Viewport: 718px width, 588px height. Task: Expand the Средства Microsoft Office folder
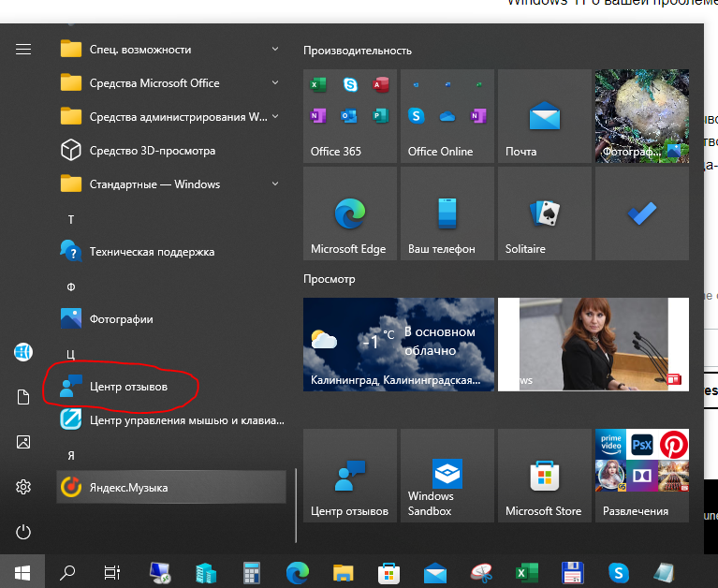coord(171,83)
